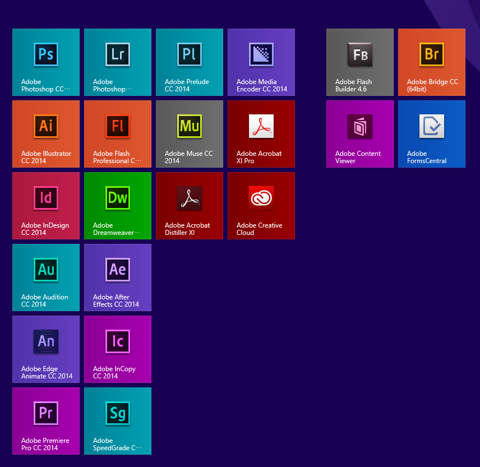
Task: Launch the Adobe Media Encoder CC 2014 tile
Action: (x=261, y=62)
